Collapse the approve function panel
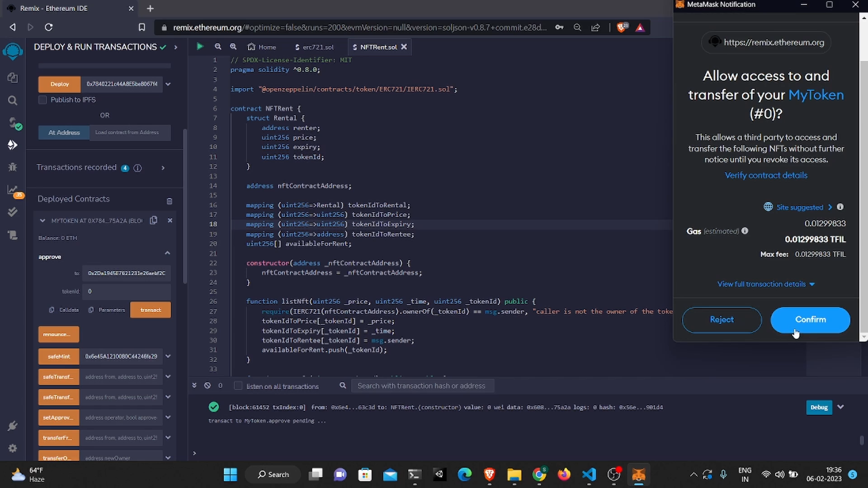 tap(167, 253)
